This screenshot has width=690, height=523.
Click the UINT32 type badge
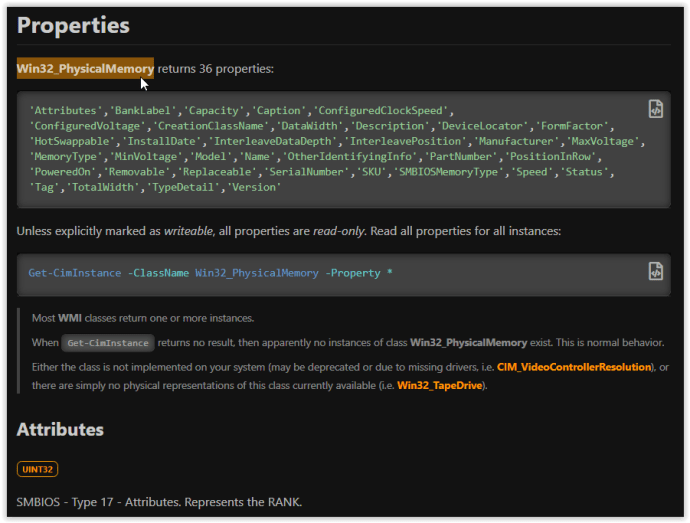pos(37,469)
